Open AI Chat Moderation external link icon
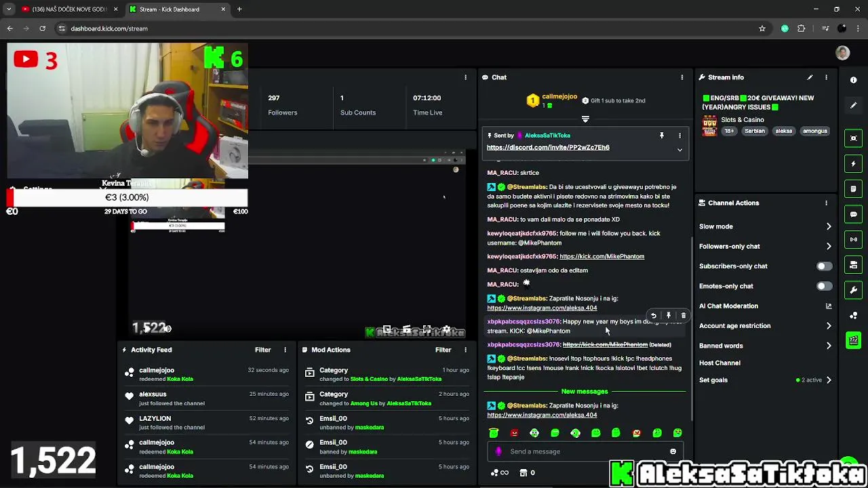This screenshot has height=488, width=868. pos(828,306)
